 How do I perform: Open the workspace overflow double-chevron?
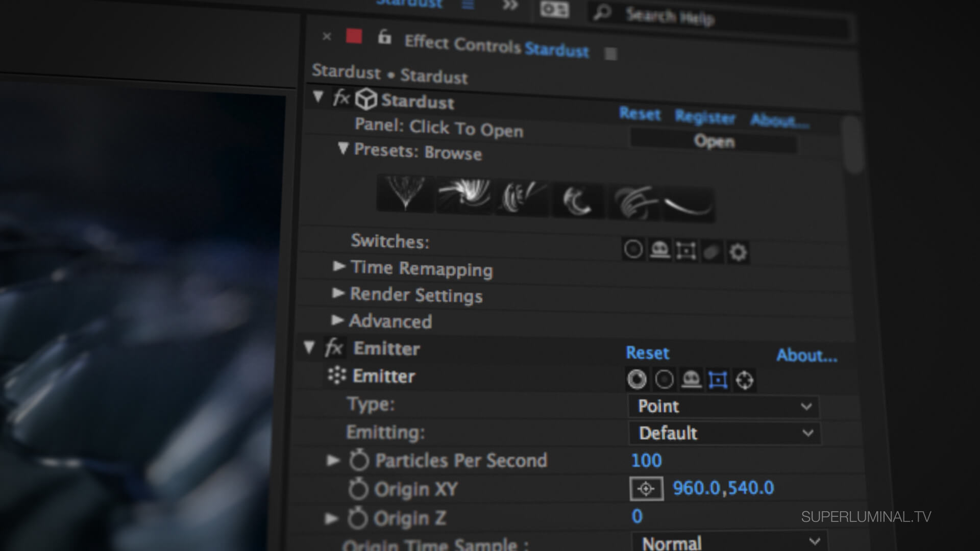tap(509, 5)
